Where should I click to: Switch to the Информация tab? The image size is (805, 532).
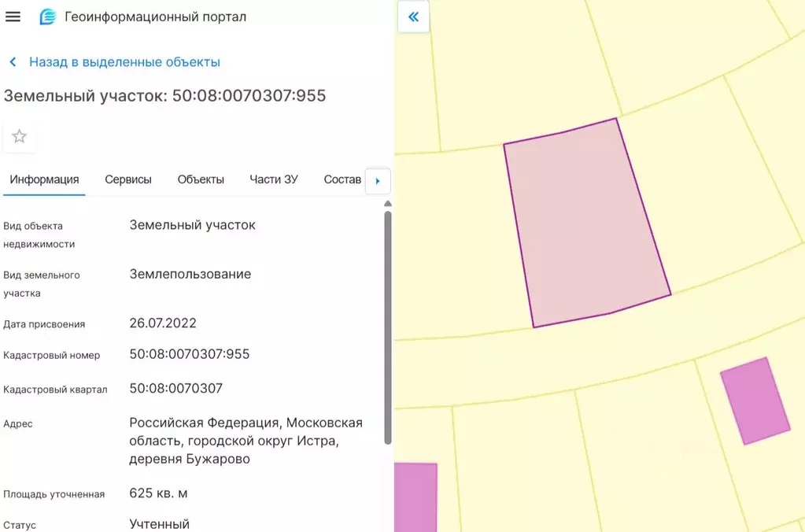point(44,179)
